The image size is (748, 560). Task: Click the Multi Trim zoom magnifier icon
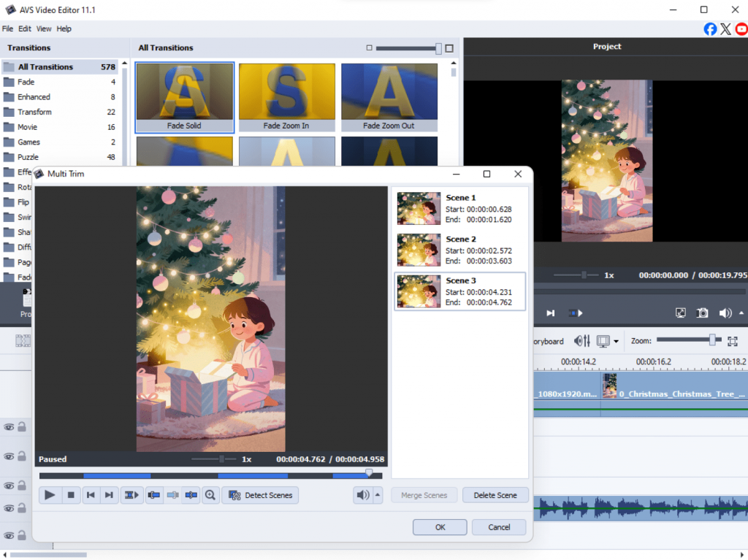pos(210,495)
